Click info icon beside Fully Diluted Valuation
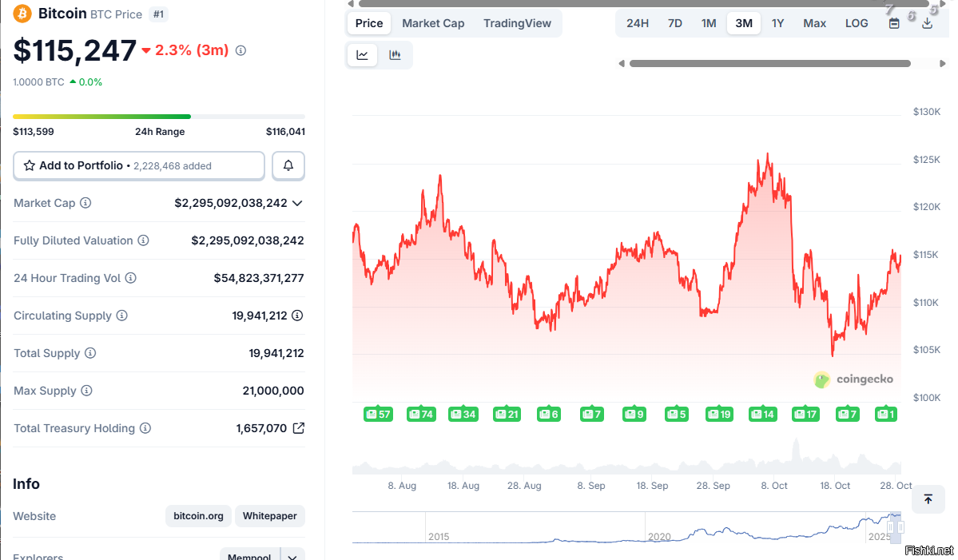 tap(143, 240)
